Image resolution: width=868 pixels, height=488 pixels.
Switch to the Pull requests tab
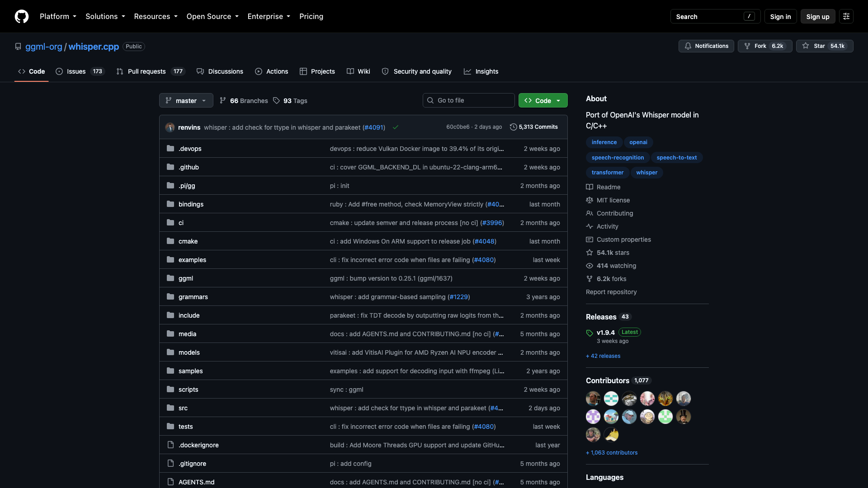(151, 71)
